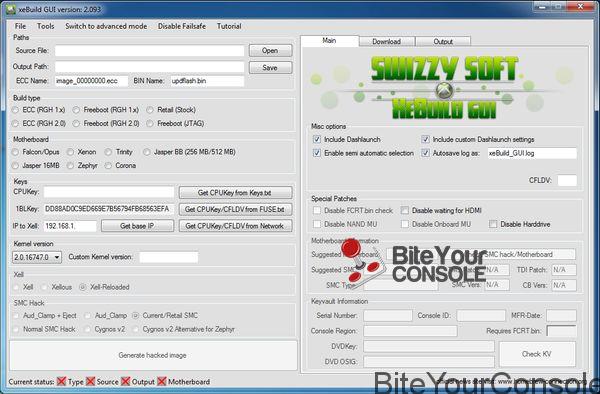Toggle Disable NAND MU checkbox
600x394 pixels.
[317, 224]
